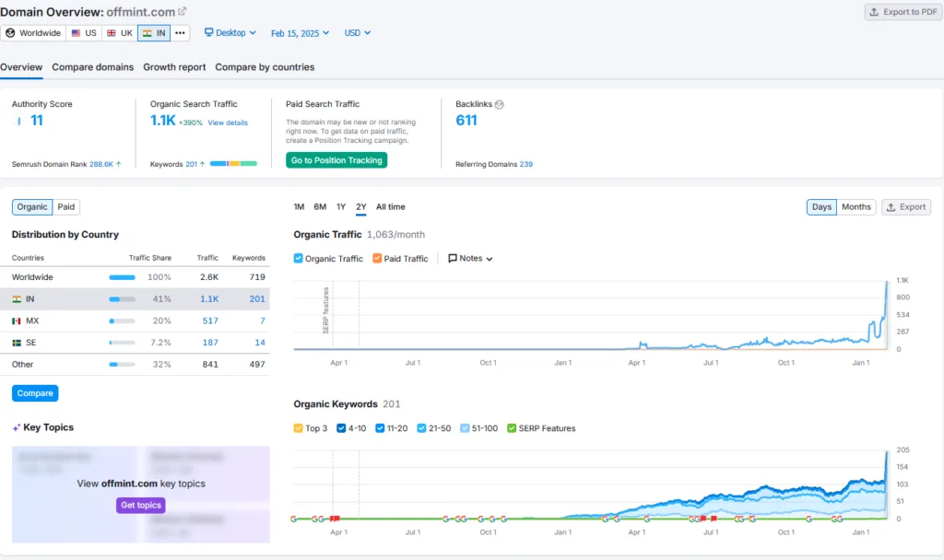Image resolution: width=944 pixels, height=560 pixels.
Task: Set chart range to 2Y
Action: tap(360, 207)
